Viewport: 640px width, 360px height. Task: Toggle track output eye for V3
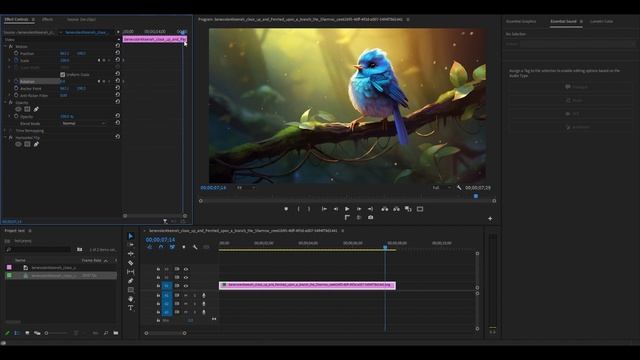click(186, 269)
